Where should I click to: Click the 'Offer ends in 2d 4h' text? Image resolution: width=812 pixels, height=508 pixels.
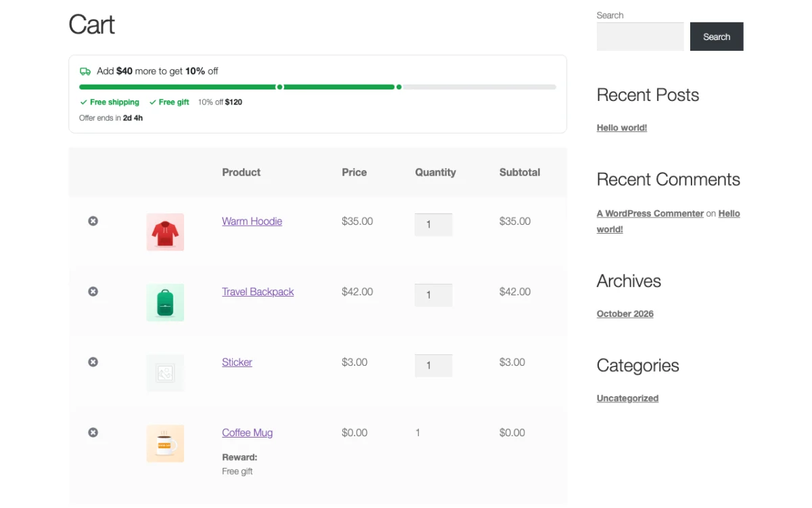(111, 118)
